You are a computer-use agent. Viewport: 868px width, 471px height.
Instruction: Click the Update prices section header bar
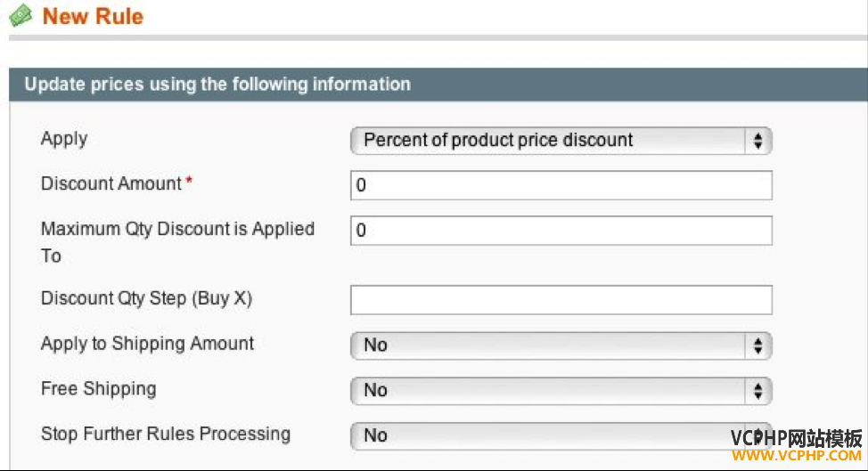click(438, 84)
